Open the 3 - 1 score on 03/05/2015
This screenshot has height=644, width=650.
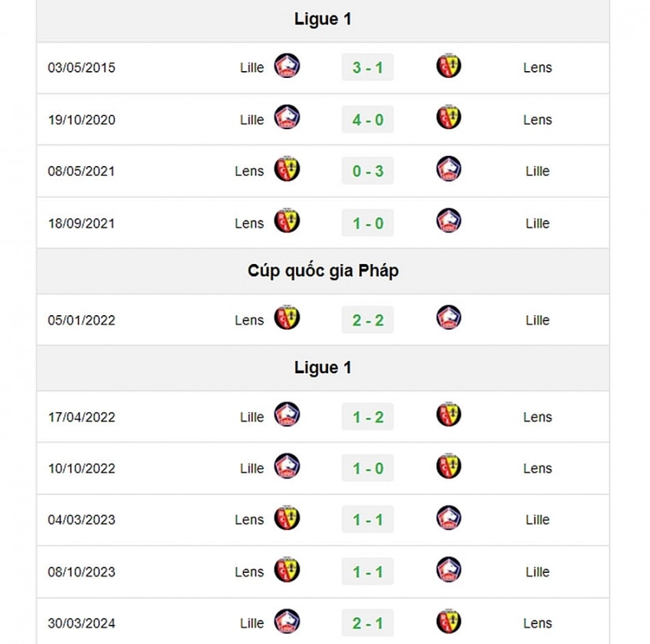(368, 67)
